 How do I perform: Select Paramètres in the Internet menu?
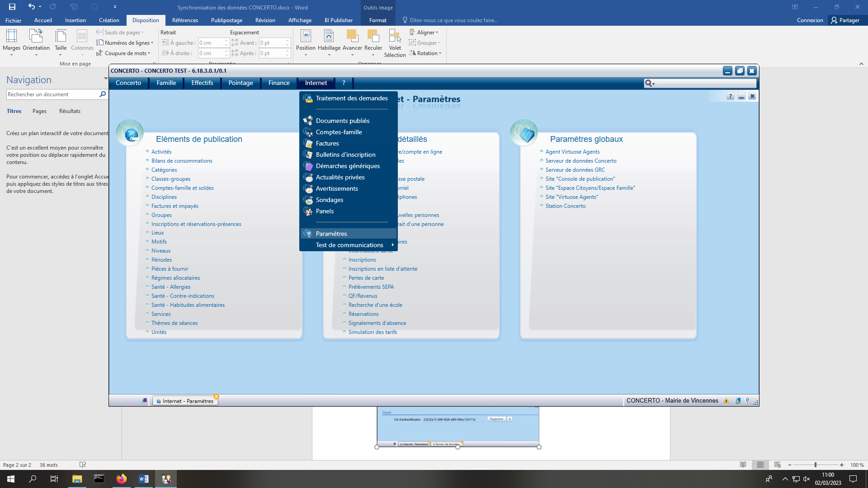point(349,234)
